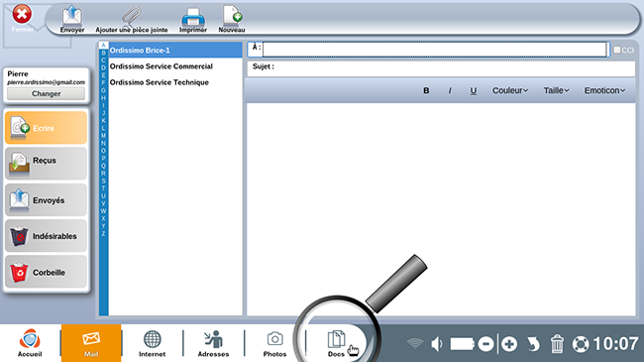Open the Couleur dropdown
The width and height of the screenshot is (644, 362).
[510, 90]
